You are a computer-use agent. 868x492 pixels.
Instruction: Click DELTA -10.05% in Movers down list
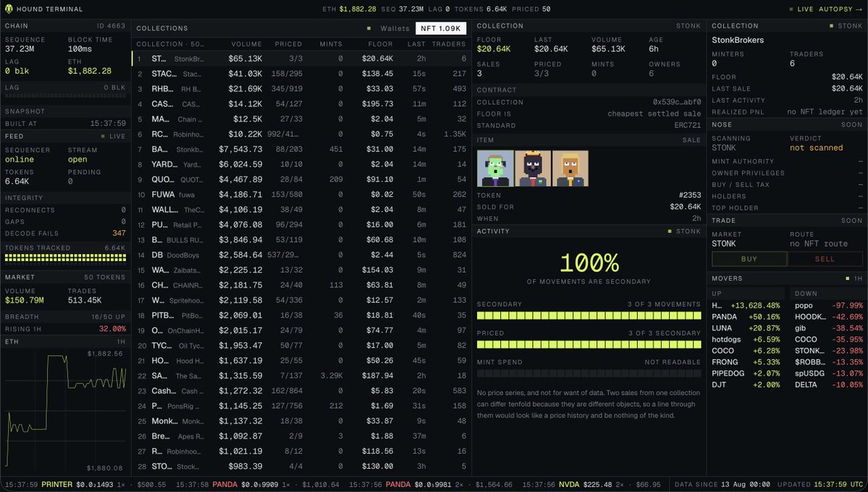829,385
